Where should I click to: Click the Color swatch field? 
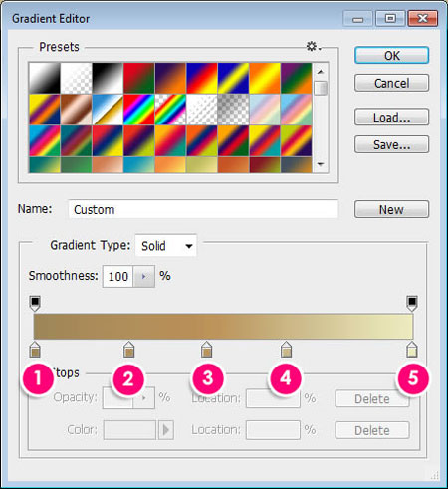[129, 430]
